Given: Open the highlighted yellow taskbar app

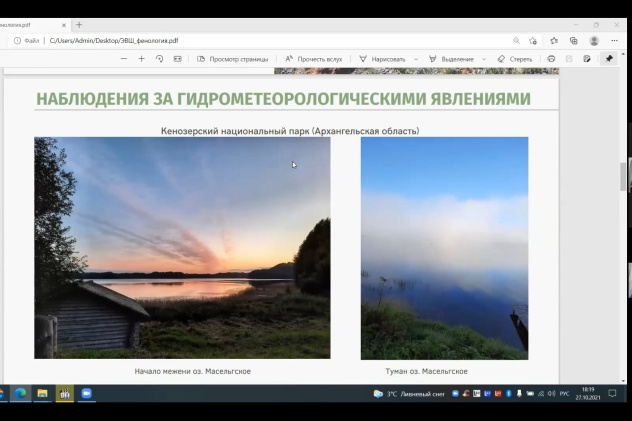Looking at the screenshot, I should point(64,393).
